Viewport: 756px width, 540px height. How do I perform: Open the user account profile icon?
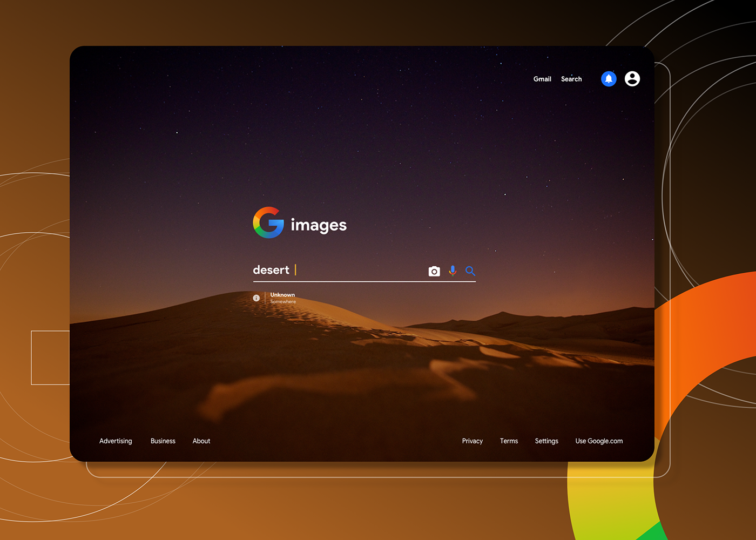[632, 79]
